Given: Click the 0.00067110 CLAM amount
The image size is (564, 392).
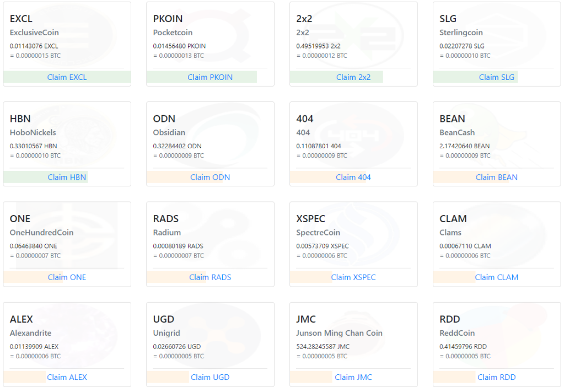Looking at the screenshot, I should [465, 246].
